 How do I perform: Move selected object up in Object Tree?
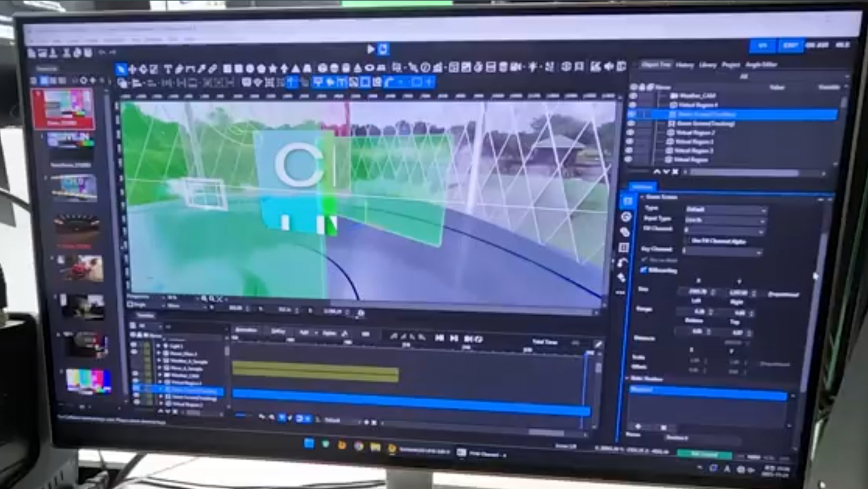[657, 172]
